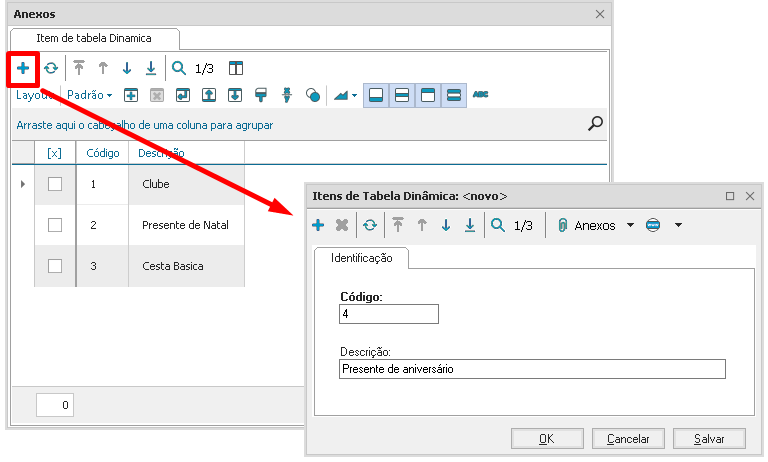
Task: Click the Código input field with 4
Action: tap(389, 314)
